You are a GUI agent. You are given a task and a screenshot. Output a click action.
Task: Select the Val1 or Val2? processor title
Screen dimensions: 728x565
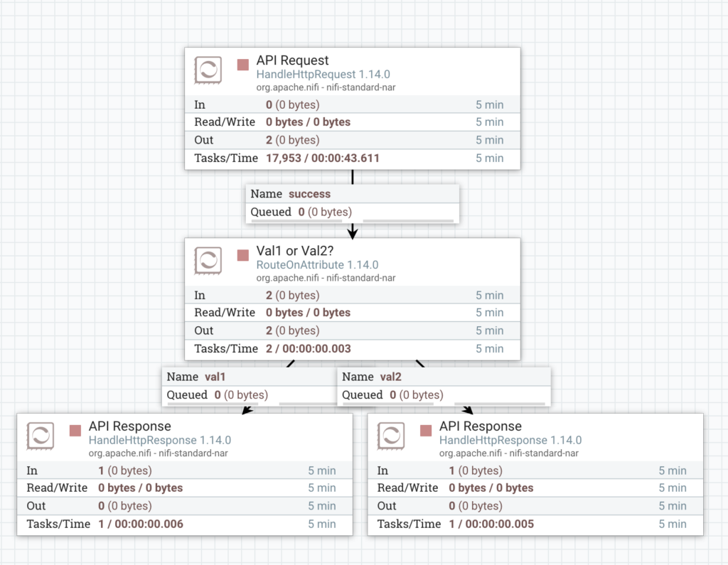tap(295, 251)
